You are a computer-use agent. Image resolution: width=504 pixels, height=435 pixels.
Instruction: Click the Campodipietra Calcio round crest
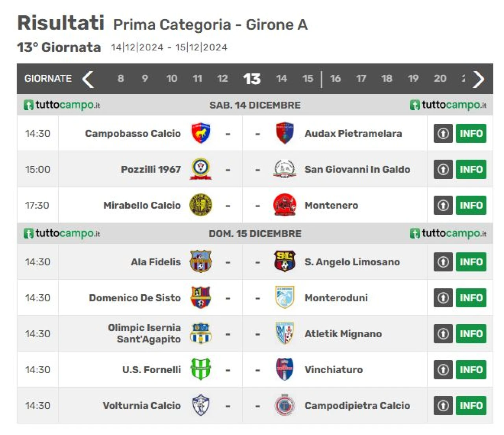point(285,405)
